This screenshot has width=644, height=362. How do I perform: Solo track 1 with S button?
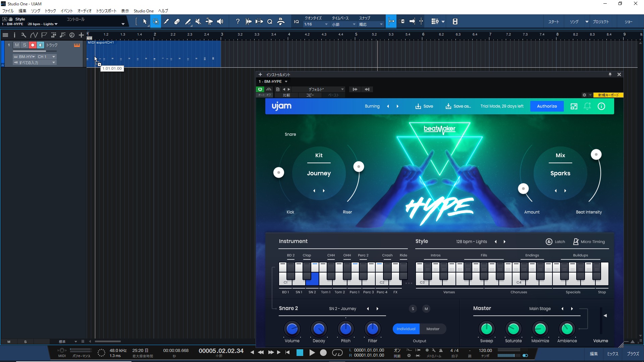[25, 45]
